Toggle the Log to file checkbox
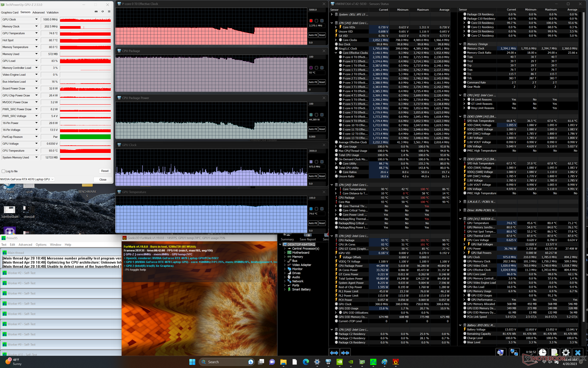 tap(3, 171)
